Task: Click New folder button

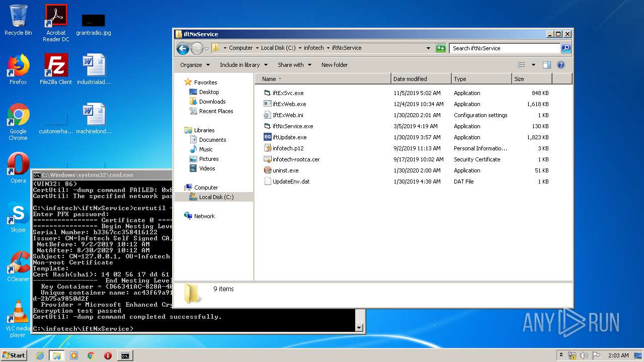Action: [x=335, y=65]
